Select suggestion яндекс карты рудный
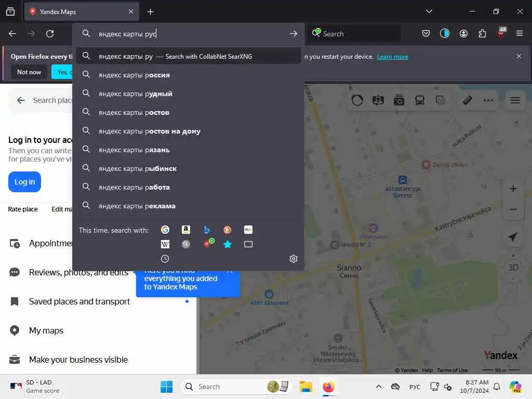Image resolution: width=532 pixels, height=399 pixels. tap(188, 94)
